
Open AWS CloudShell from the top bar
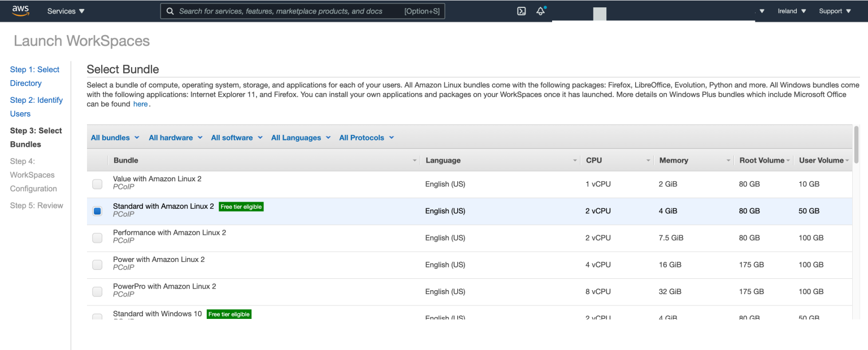[522, 11]
